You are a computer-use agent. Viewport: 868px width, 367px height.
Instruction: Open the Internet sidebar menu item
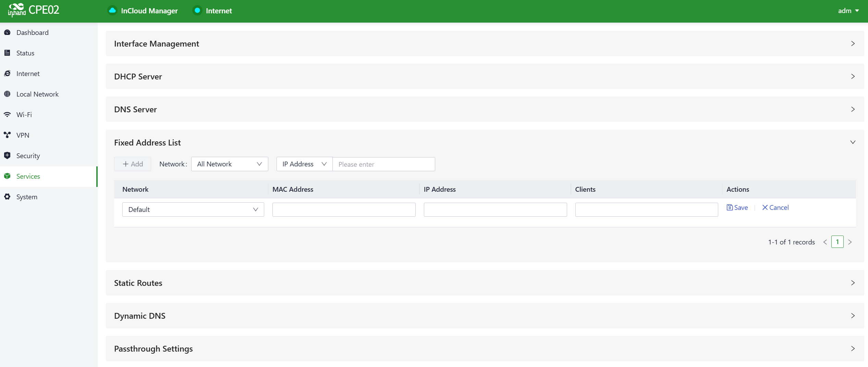[x=28, y=74]
